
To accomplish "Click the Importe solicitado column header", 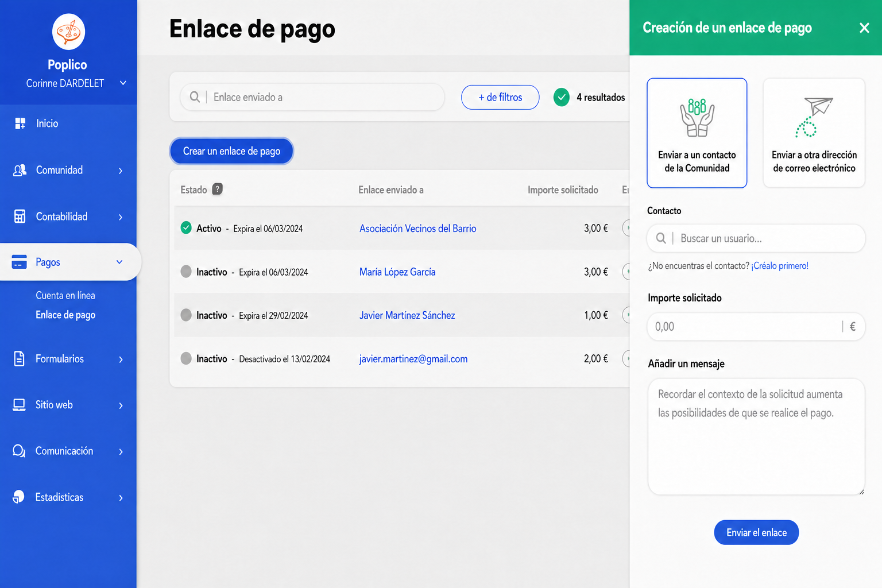I will point(563,190).
